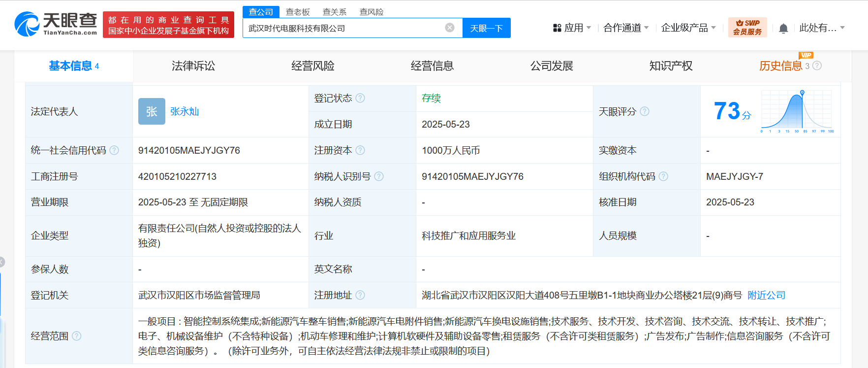
Task: Click the 附近公司 link
Action: tap(766, 295)
